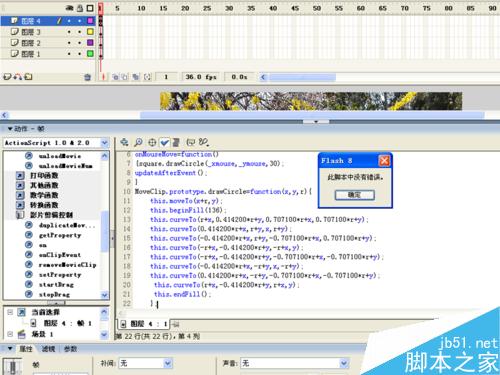The image size is (500, 375).
Task: Select the 图层 4 : 1 script tab
Action: (144, 324)
